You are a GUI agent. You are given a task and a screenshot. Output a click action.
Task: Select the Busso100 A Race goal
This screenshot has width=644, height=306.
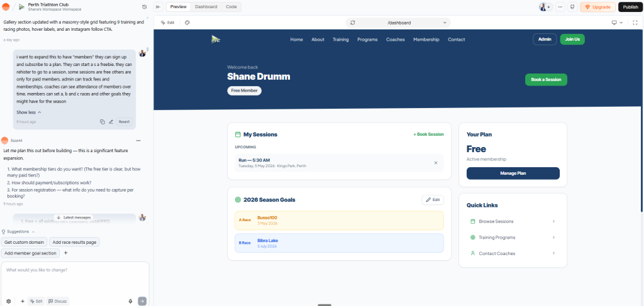(339, 221)
